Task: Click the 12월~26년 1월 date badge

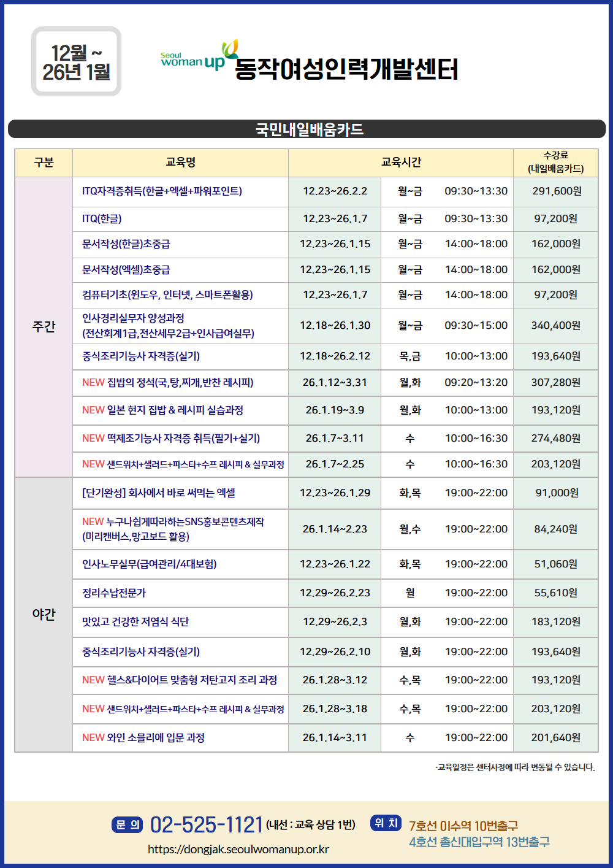Action: [x=77, y=62]
